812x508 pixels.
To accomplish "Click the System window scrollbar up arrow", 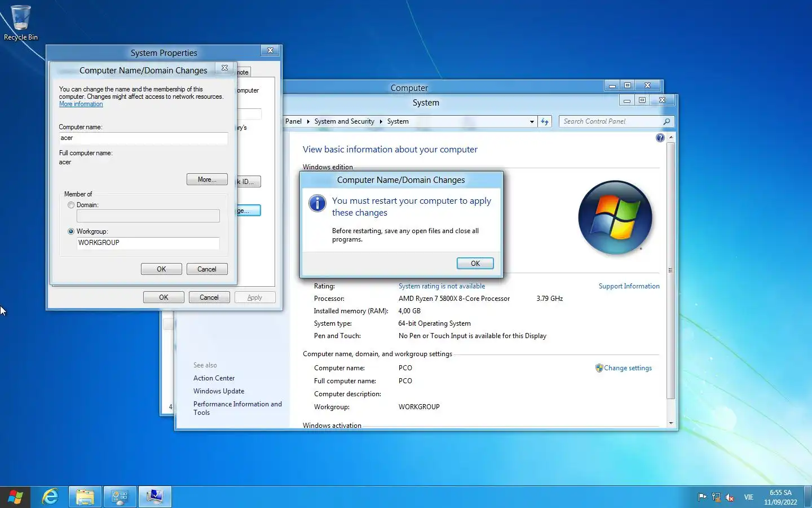I will point(670,137).
